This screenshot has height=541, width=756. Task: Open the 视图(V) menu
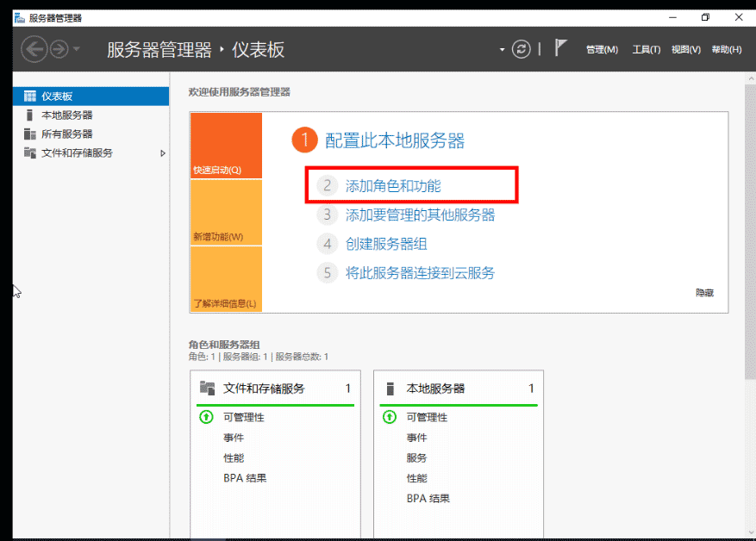684,49
